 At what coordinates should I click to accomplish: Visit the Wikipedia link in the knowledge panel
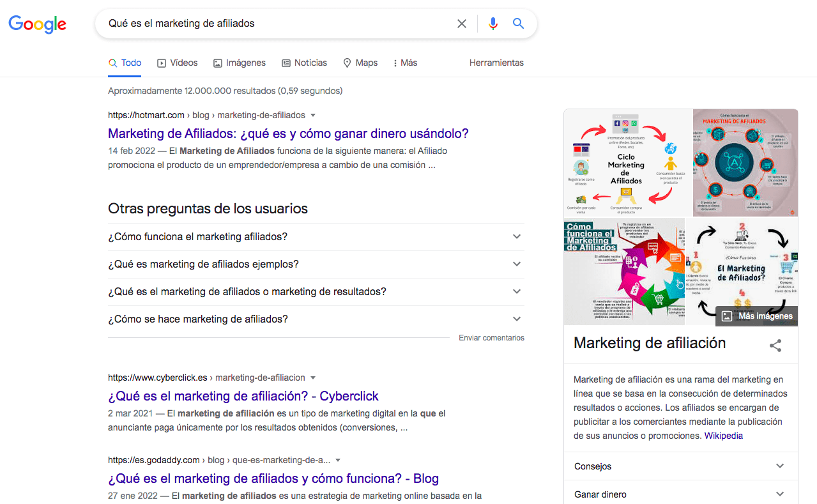point(723,436)
